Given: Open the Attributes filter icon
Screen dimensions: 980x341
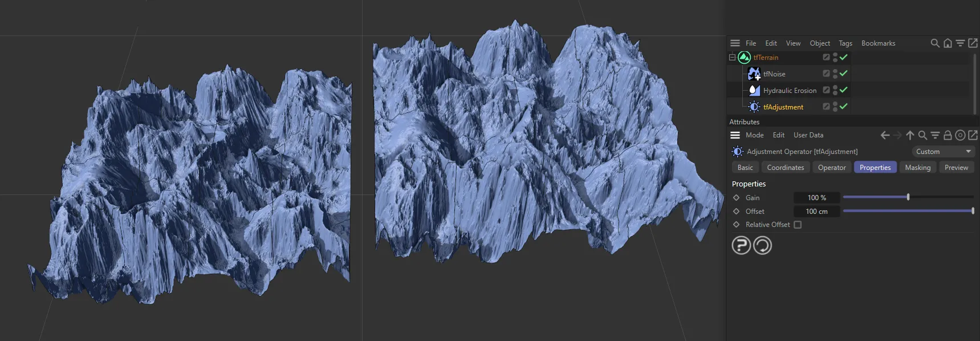Looking at the screenshot, I should click(x=935, y=135).
